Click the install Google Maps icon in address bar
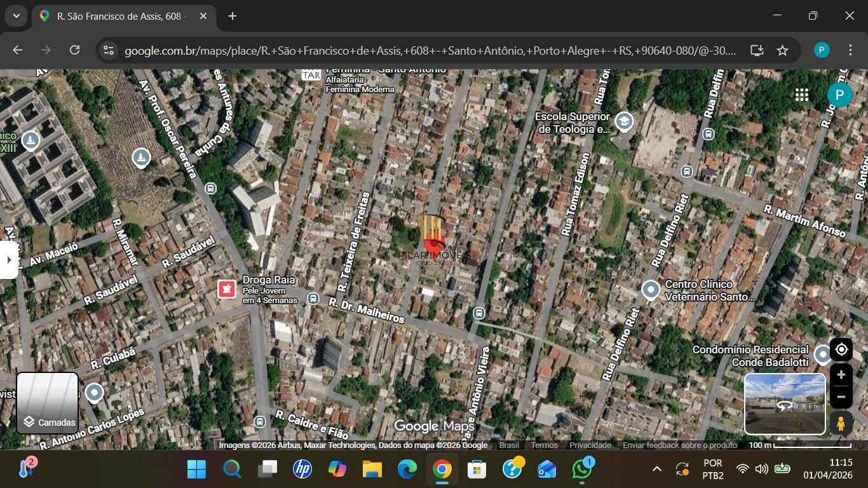This screenshot has width=868, height=488. coord(756,50)
